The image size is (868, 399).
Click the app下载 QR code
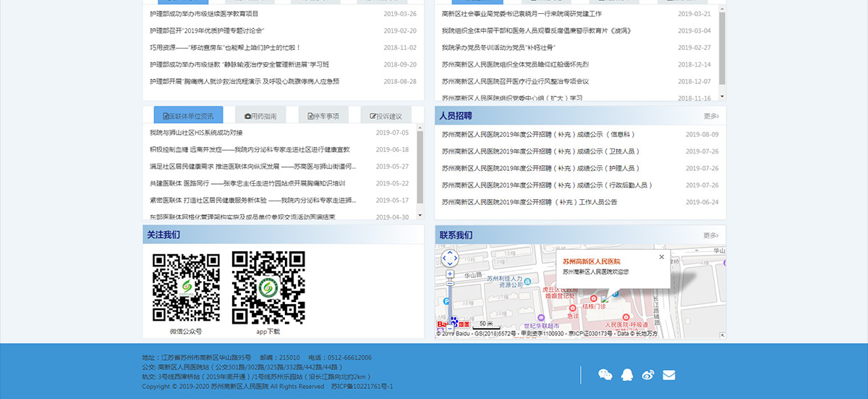point(268,287)
